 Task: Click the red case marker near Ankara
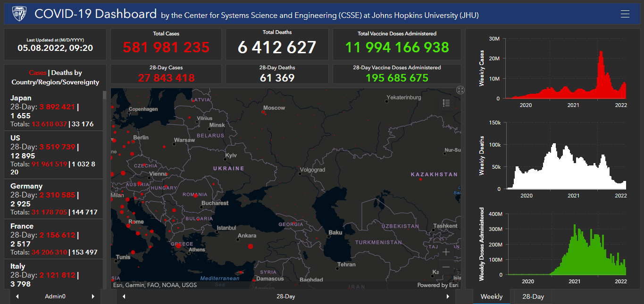(x=250, y=246)
